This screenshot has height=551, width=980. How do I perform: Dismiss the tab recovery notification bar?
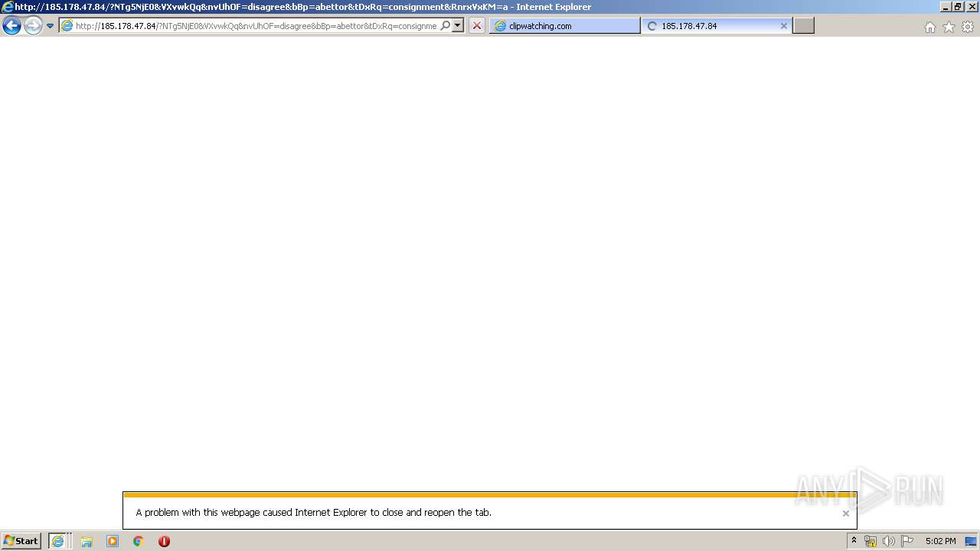tap(845, 514)
